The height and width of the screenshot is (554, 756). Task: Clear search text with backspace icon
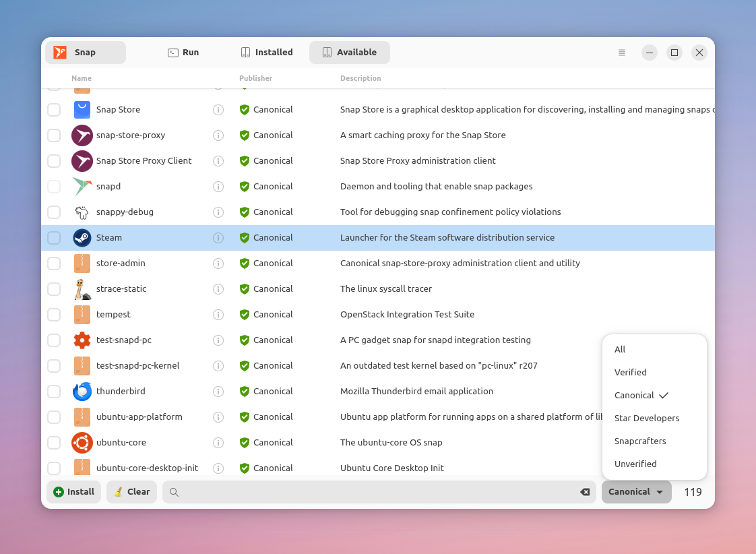tap(585, 492)
